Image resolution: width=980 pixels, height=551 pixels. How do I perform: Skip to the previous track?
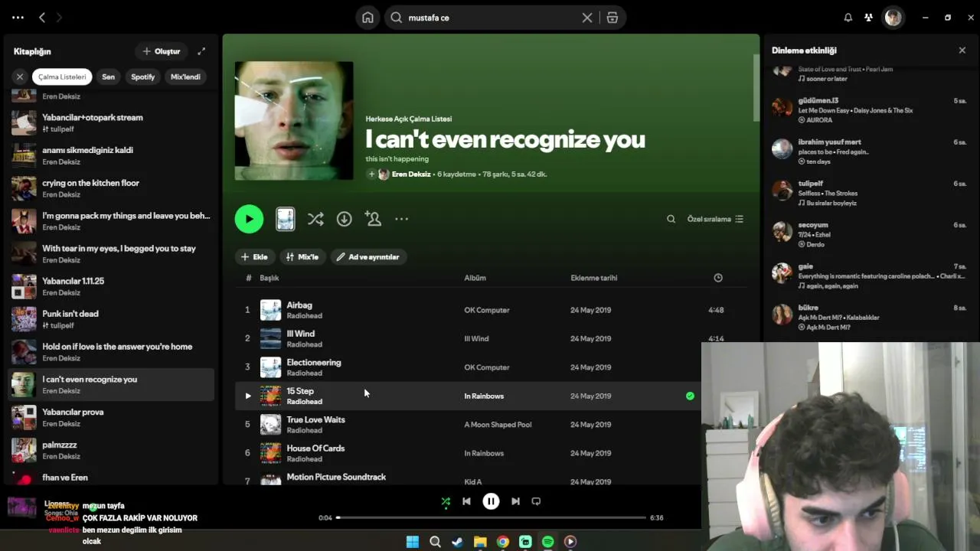click(467, 501)
